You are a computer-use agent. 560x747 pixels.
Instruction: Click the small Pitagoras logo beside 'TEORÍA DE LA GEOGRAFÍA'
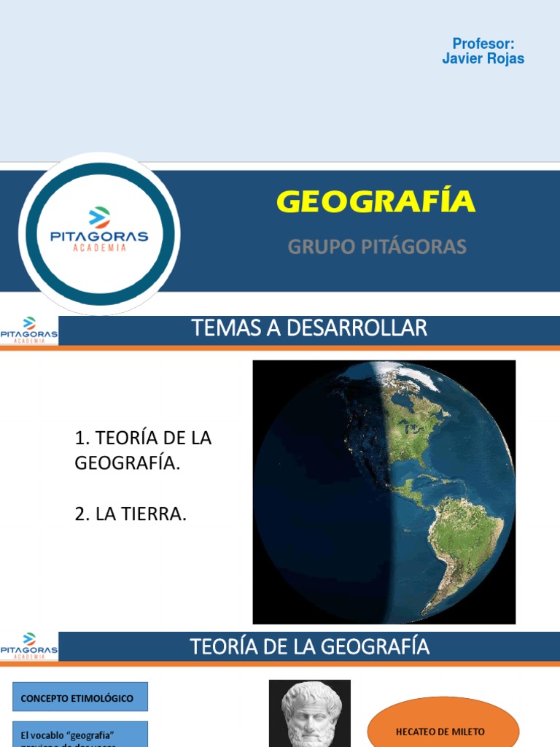coord(29,646)
